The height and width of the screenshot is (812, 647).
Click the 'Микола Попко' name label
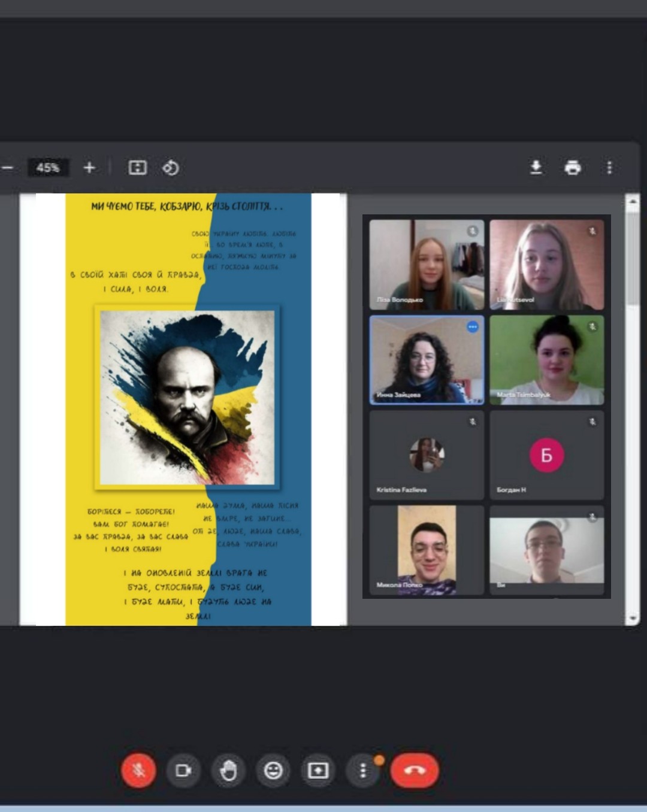point(399,585)
